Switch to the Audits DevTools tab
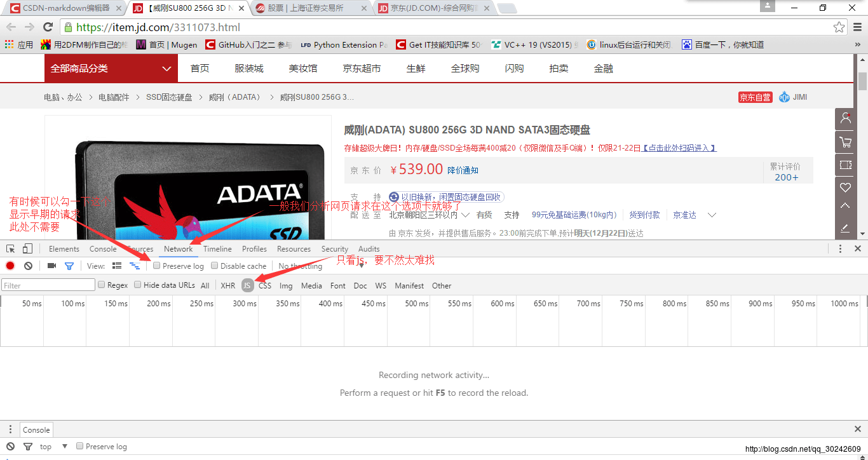Screen dimensions: 868x460 point(369,249)
